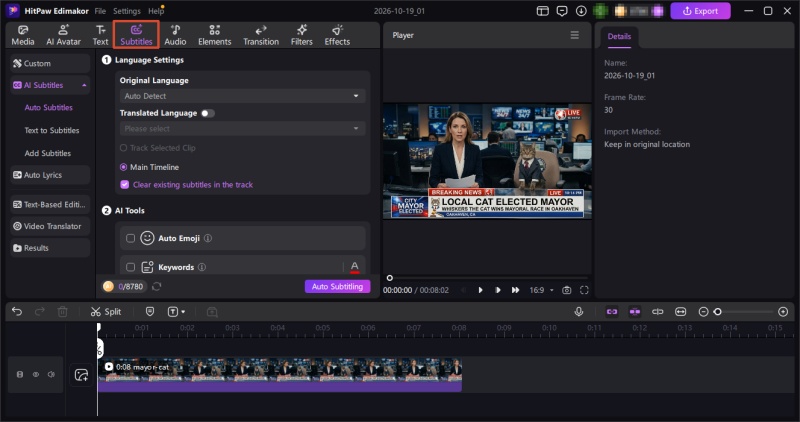Open the download center icon
Screen dimensions: 800x422
point(581,11)
